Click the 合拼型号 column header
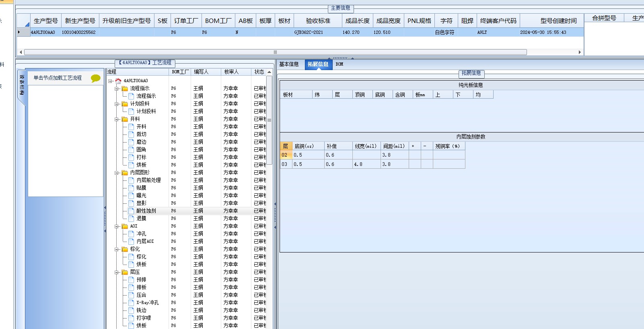The width and height of the screenshot is (644, 329). tap(604, 18)
